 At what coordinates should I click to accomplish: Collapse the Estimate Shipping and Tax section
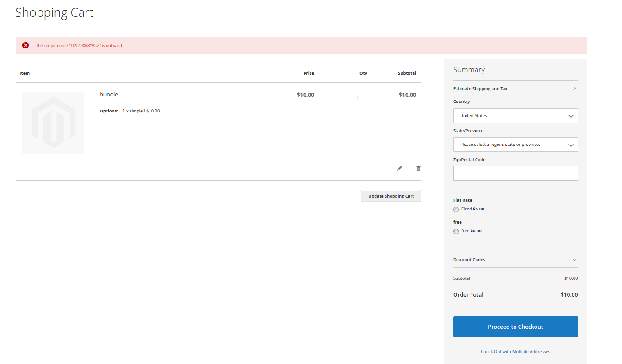515,89
